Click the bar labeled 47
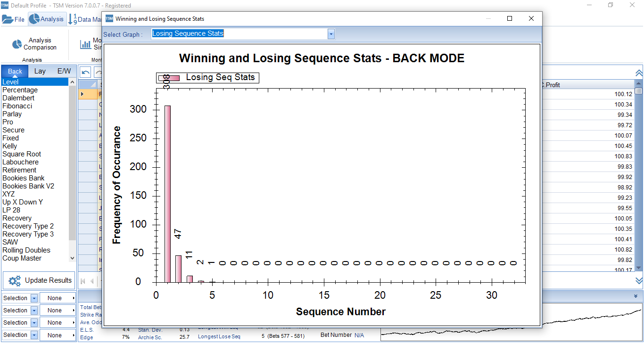 point(178,269)
